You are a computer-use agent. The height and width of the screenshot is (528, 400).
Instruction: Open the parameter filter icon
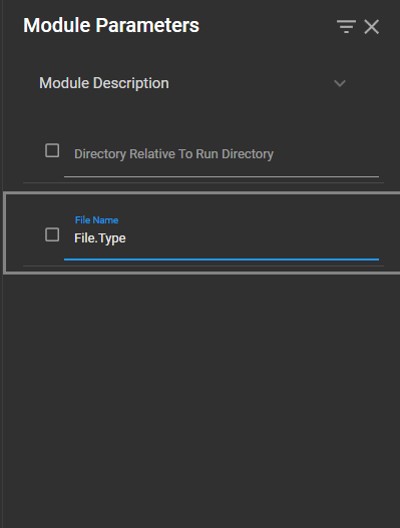coord(346,26)
